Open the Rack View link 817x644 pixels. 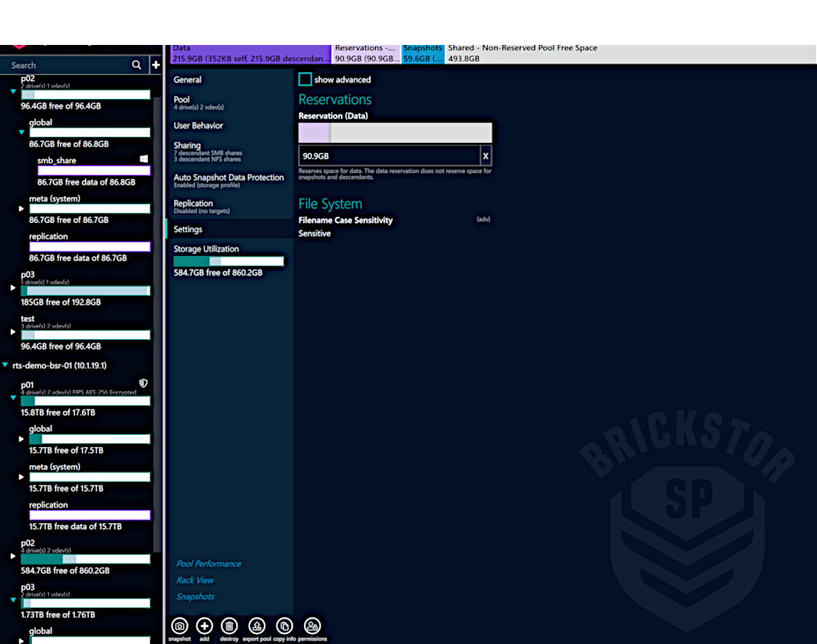point(195,580)
